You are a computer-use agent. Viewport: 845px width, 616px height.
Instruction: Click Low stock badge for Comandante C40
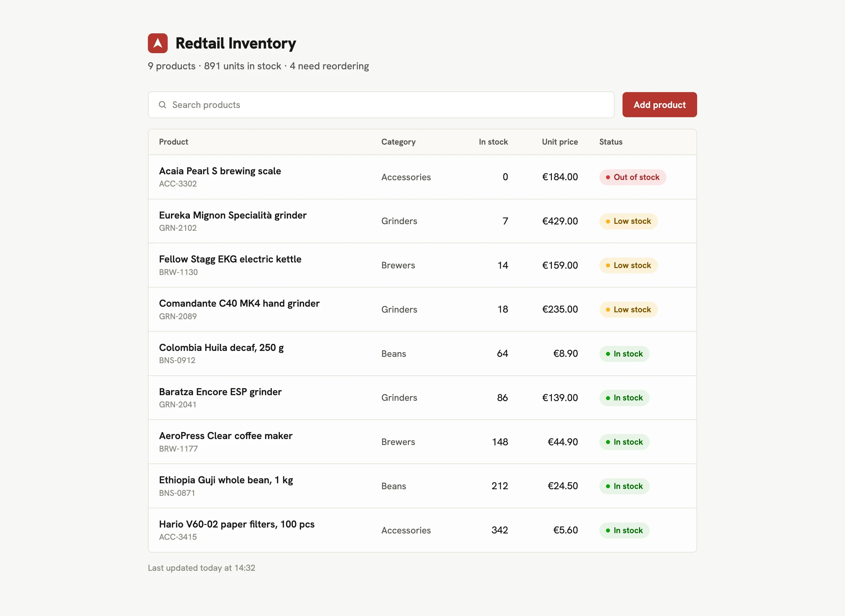click(x=628, y=310)
